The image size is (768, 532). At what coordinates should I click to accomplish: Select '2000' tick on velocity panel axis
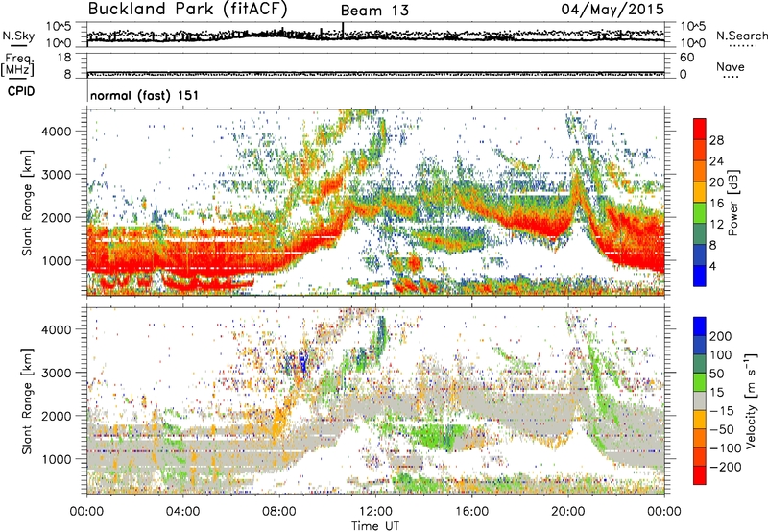click(57, 416)
